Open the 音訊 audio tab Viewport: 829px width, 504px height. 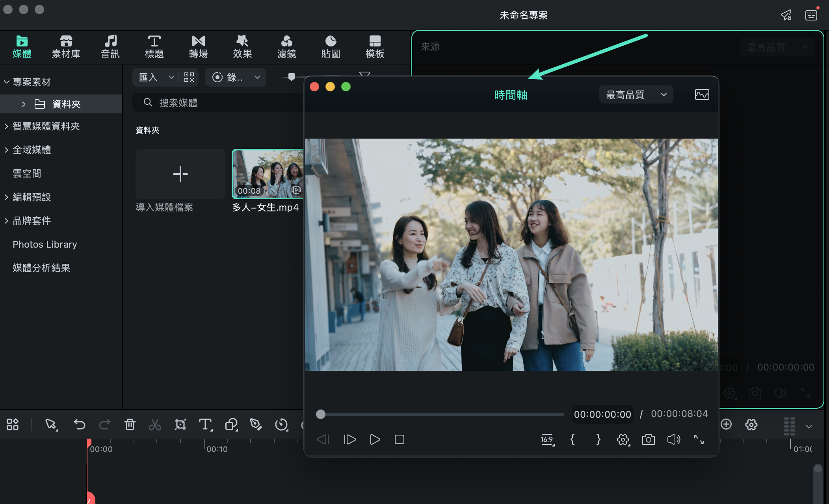pos(110,47)
